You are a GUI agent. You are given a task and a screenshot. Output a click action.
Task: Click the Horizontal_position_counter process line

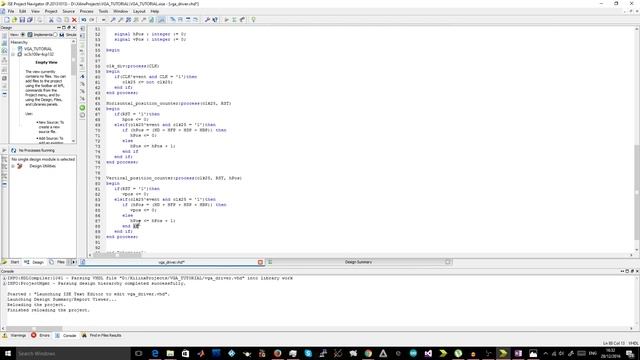click(x=169, y=103)
